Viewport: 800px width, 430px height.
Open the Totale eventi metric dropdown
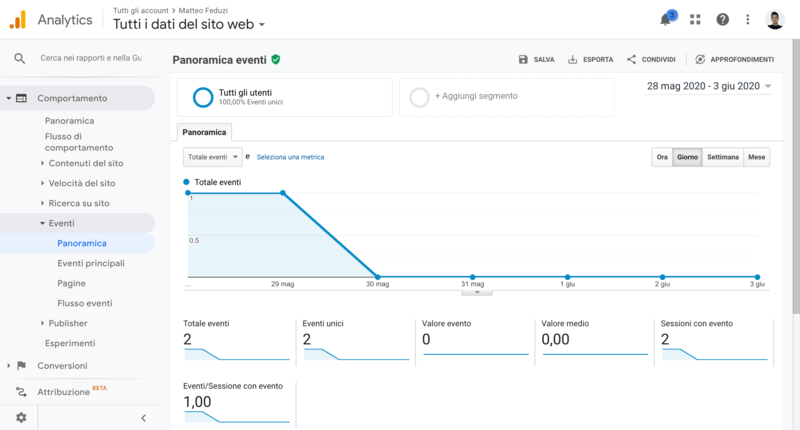click(x=213, y=157)
